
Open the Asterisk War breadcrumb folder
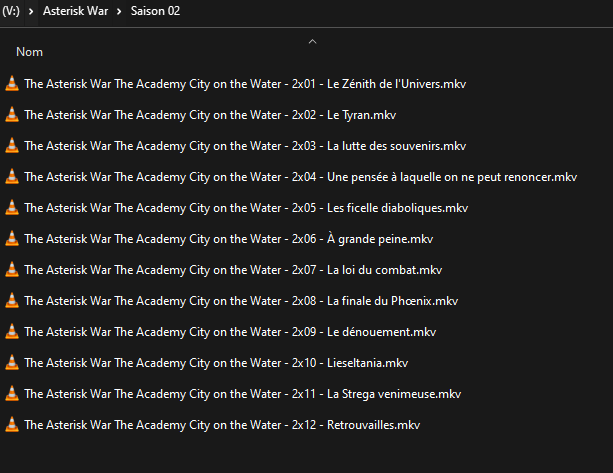(x=75, y=11)
